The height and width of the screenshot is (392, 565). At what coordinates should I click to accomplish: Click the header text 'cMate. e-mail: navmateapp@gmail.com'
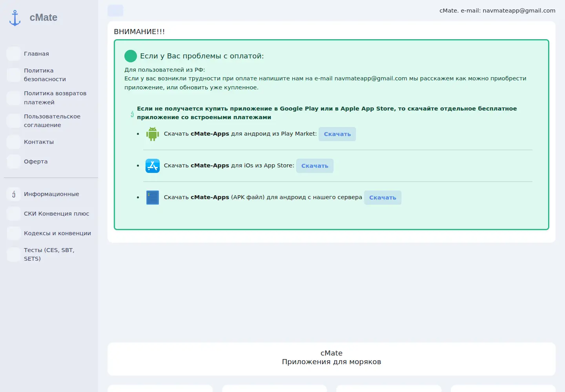click(x=498, y=11)
